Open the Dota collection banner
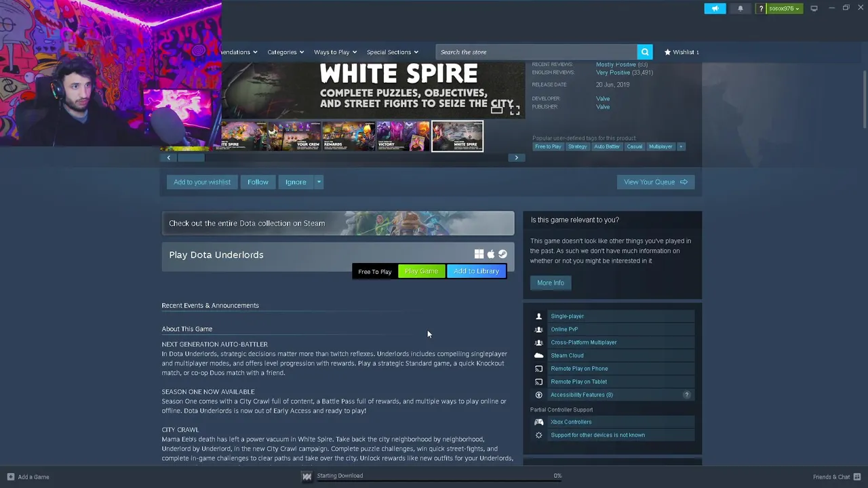The image size is (868, 488). click(x=338, y=223)
